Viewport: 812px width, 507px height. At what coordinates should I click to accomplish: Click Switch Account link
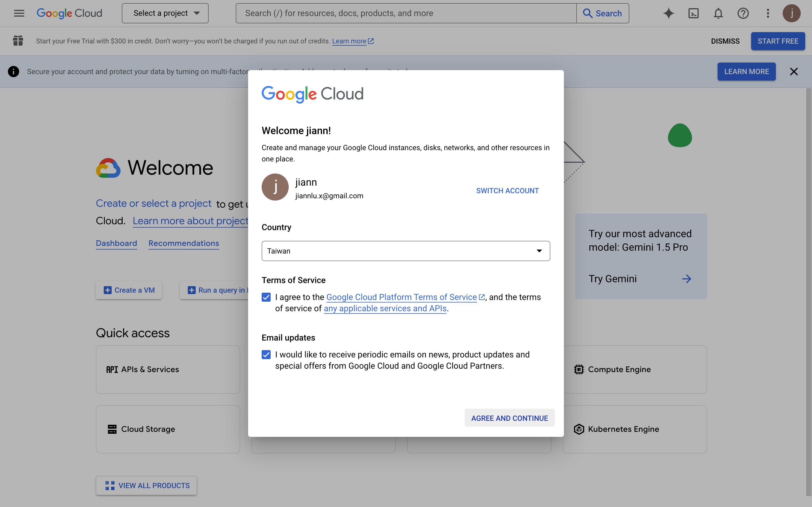tap(507, 191)
